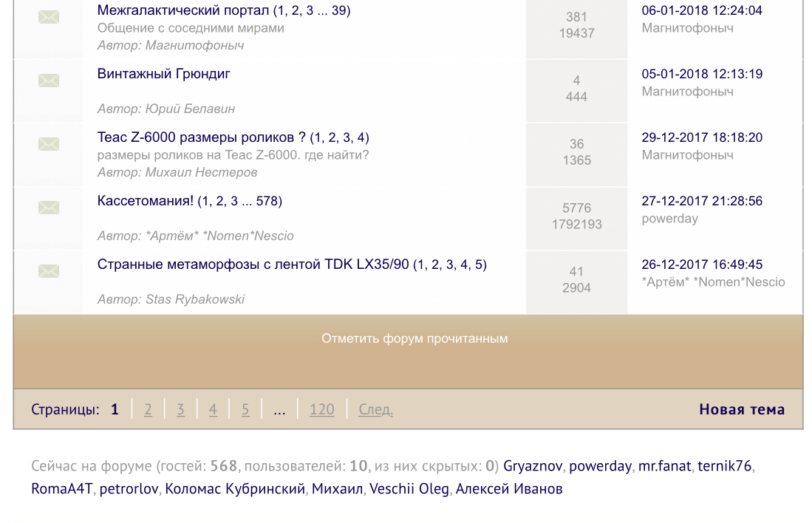This screenshot has height=523, width=812.
Task: Click envelope icon beside Странные метаморфозы topic
Action: coord(49,271)
